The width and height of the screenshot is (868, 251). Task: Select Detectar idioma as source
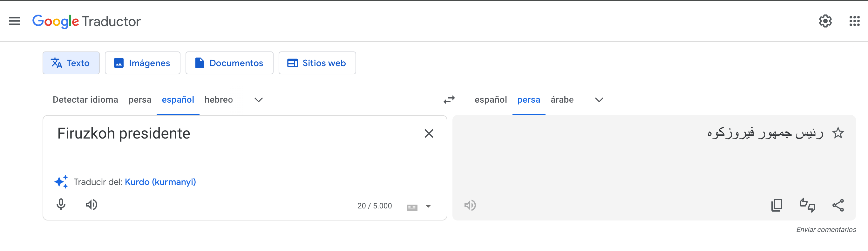tap(85, 100)
